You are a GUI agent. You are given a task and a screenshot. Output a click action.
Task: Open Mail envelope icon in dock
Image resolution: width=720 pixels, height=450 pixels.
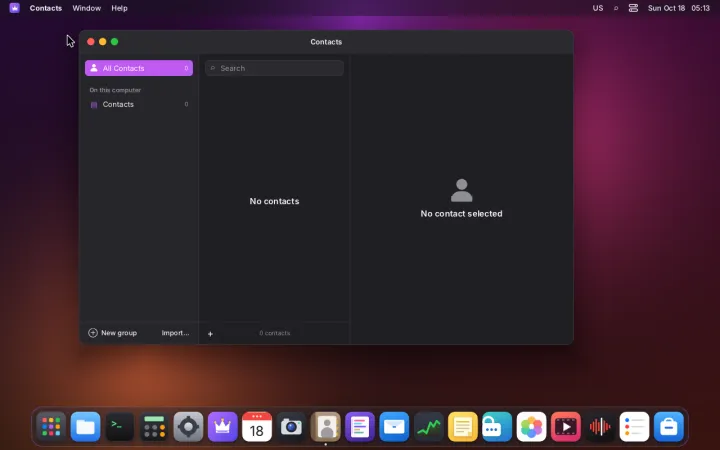click(x=394, y=427)
